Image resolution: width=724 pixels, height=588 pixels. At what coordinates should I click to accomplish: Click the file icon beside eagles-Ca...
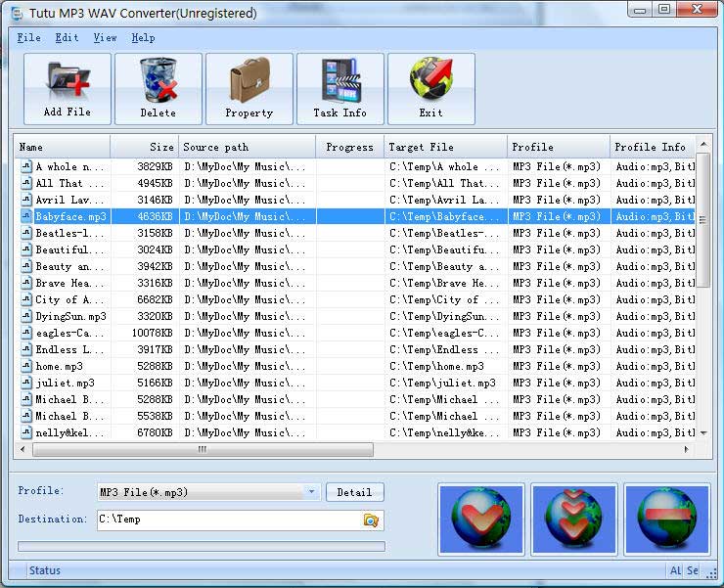[26, 333]
